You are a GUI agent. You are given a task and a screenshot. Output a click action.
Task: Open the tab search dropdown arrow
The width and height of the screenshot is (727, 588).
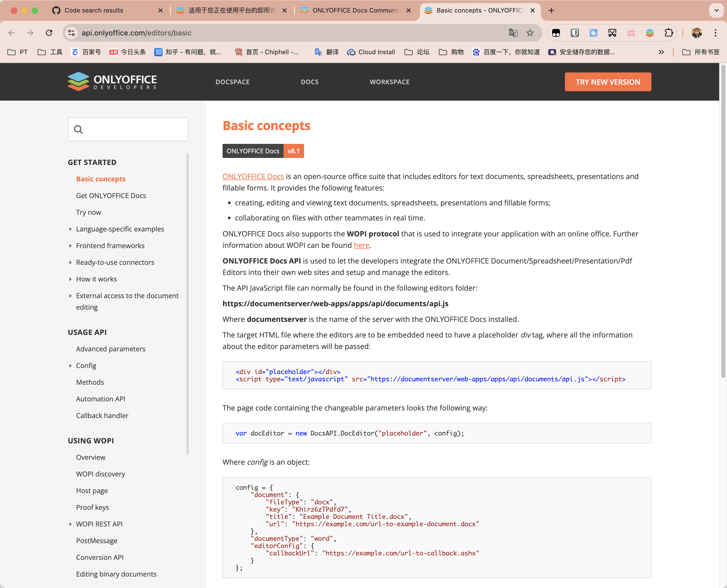[716, 10]
